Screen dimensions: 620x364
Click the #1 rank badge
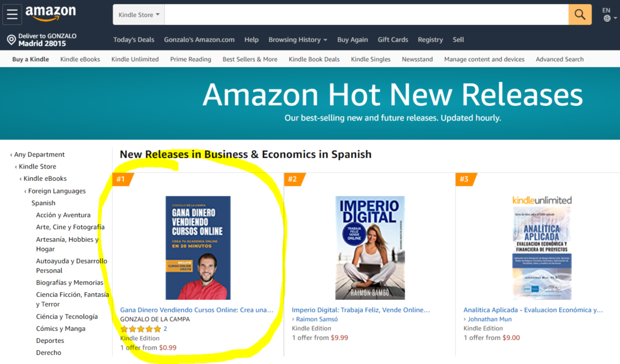pos(122,179)
